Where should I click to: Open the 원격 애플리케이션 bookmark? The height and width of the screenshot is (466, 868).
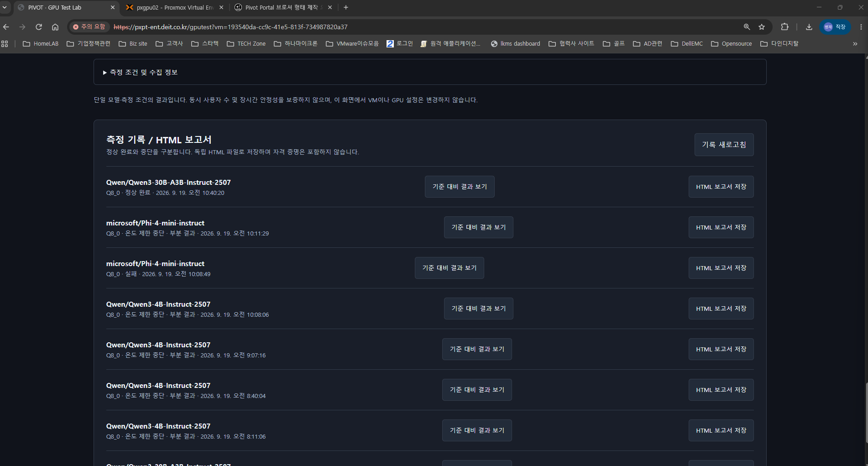(x=450, y=44)
